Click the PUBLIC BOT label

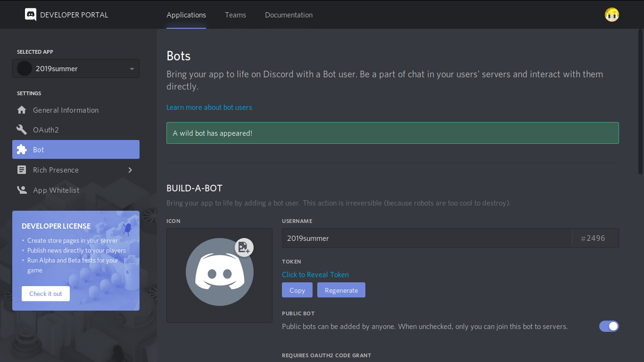pos(298,313)
